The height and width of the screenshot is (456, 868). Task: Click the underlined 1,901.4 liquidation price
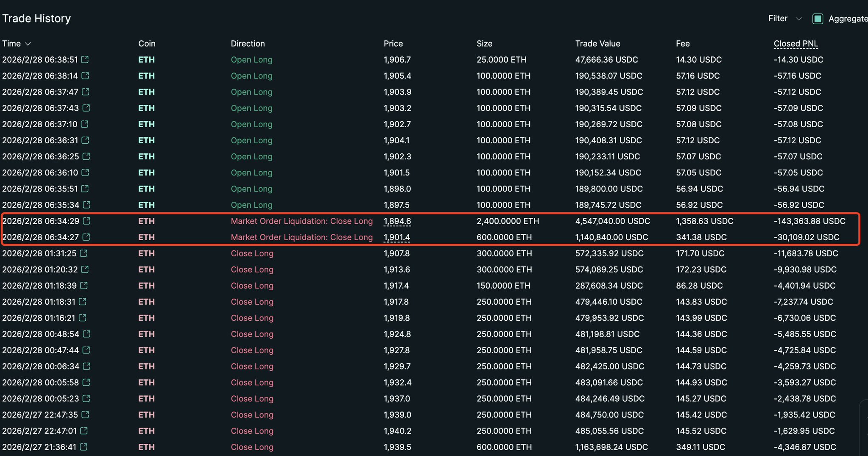click(397, 237)
